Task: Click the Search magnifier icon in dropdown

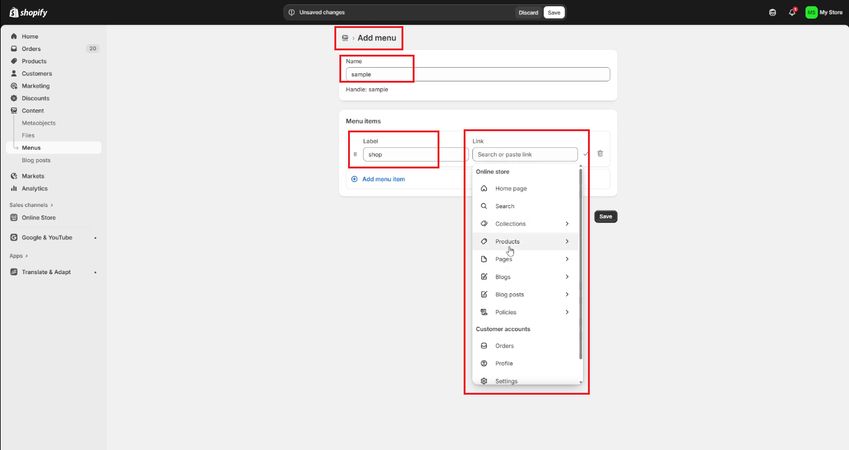Action: tap(484, 206)
